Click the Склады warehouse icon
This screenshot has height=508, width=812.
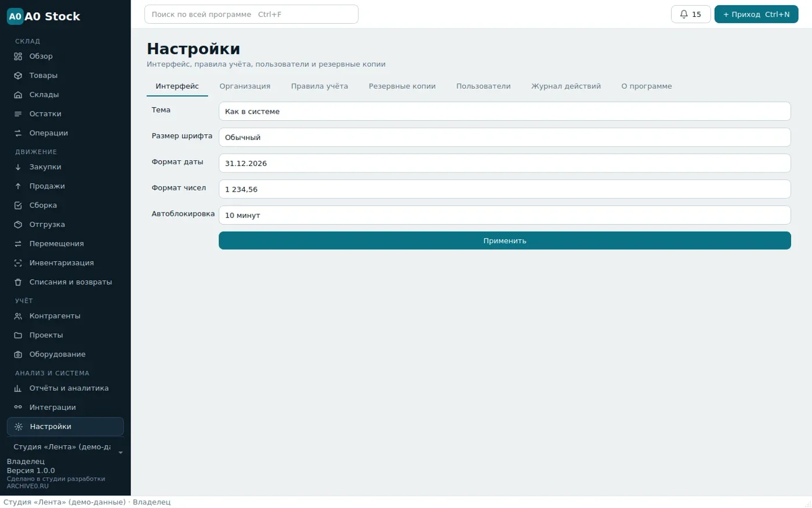point(18,95)
